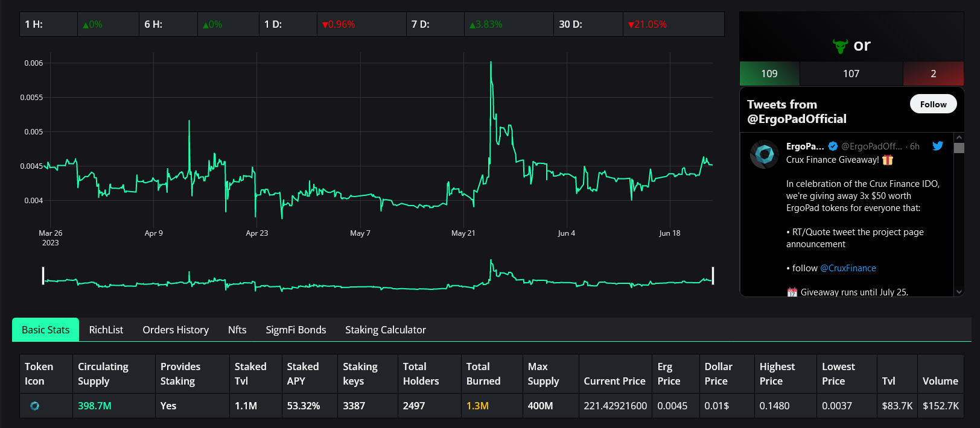Click the right range slider handle under chart
Screen dimensions: 980x428
713,275
